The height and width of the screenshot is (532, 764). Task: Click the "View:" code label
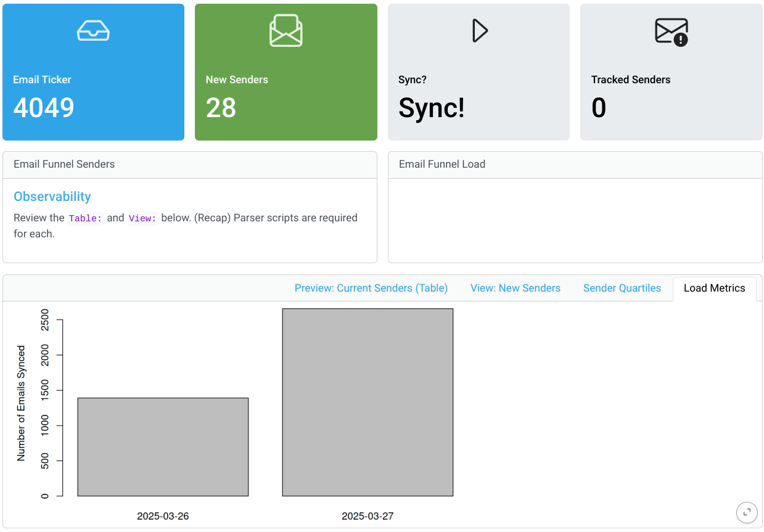tap(142, 218)
